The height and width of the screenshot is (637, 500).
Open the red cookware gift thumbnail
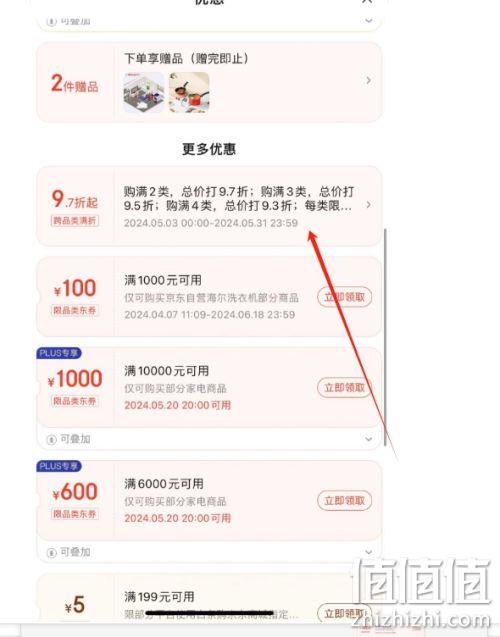click(x=189, y=92)
